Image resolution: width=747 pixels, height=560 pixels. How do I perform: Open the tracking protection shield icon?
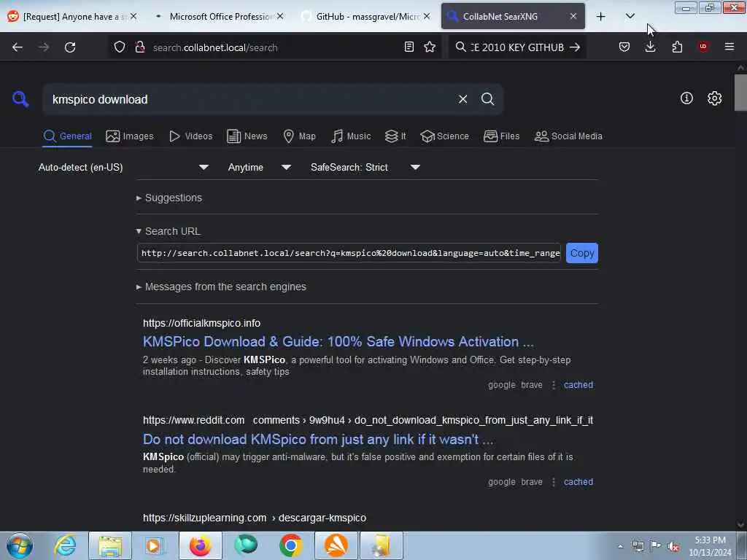pos(120,47)
